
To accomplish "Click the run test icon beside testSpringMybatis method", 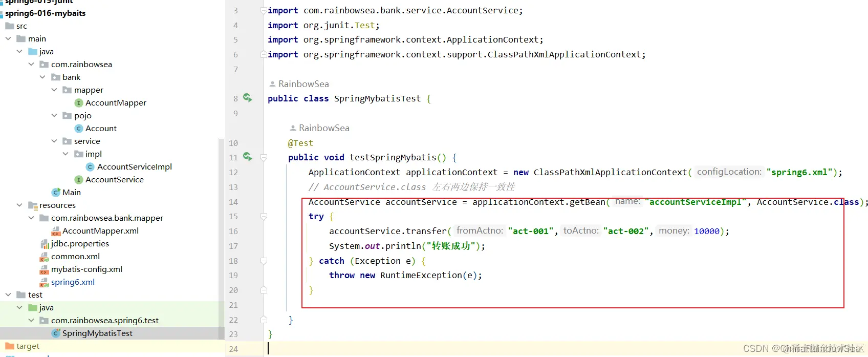I will point(248,157).
